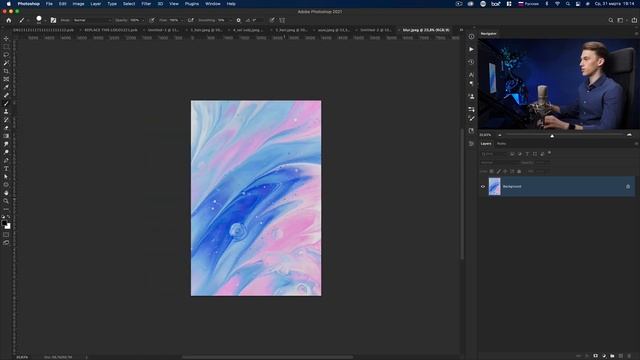Screen dimensions: 640x360
Task: Unlock the Background layer lock icon
Action: coord(628,187)
